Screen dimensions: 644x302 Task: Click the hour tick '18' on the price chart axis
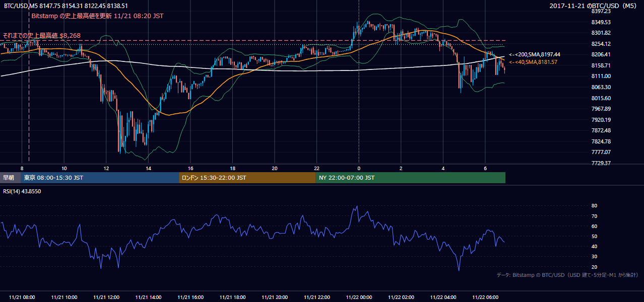pyautogui.click(x=232, y=168)
